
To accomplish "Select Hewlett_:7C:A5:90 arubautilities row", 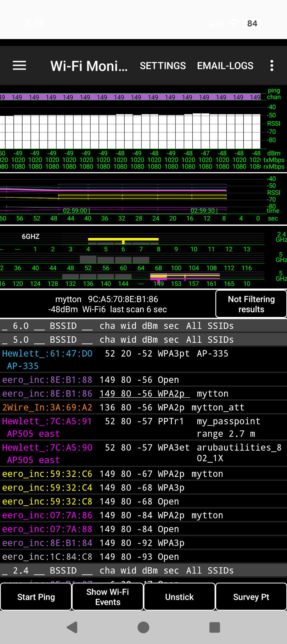I will [143, 453].
